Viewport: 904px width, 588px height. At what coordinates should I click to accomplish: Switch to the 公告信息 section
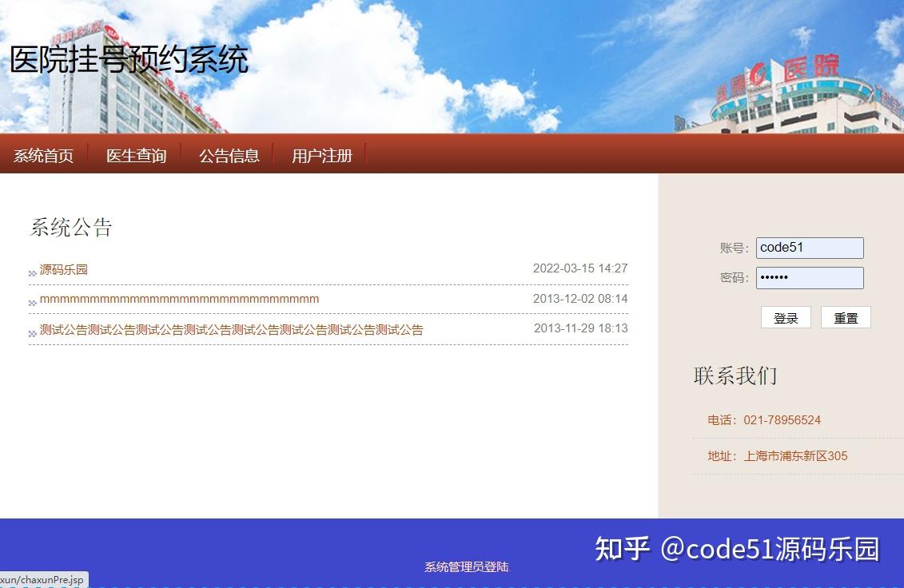point(229,156)
